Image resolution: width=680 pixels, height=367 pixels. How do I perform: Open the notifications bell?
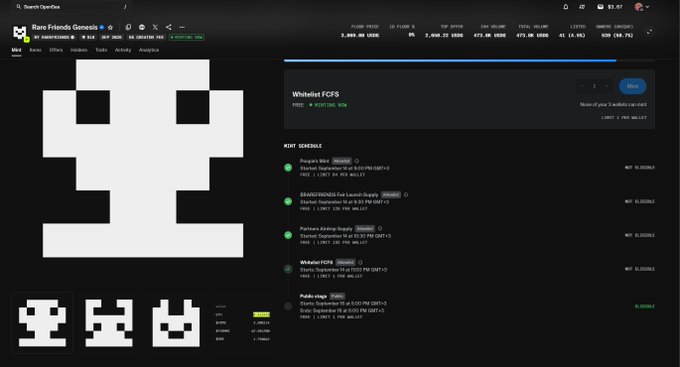pos(566,7)
